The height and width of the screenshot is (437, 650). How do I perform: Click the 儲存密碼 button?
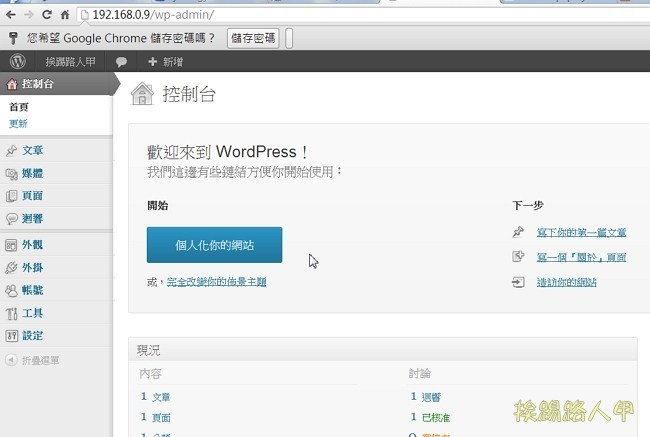point(253,38)
